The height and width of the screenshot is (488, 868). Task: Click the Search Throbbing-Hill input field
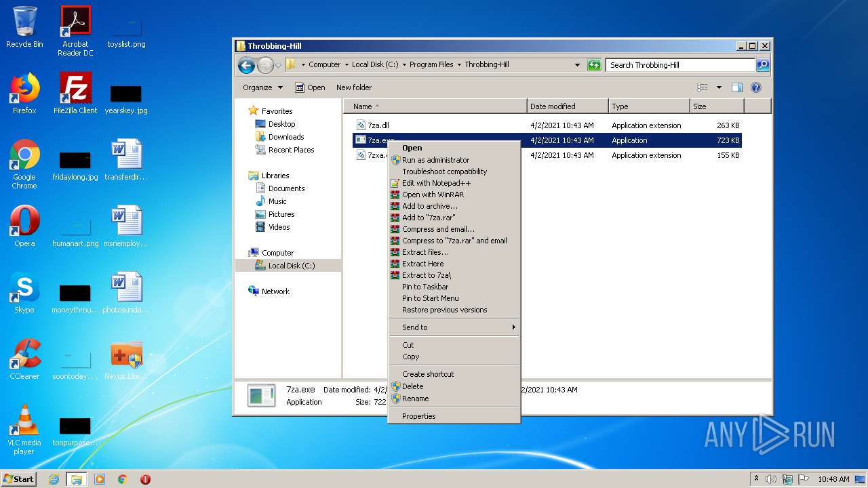(x=680, y=65)
